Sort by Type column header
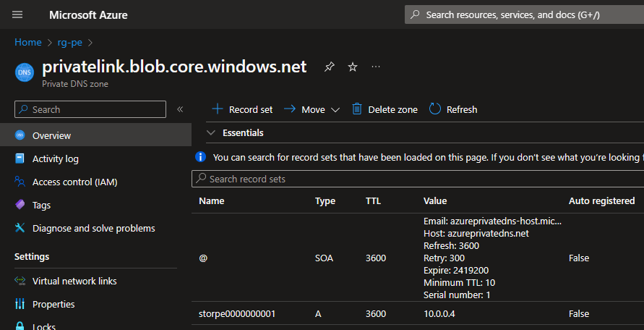 (325, 200)
